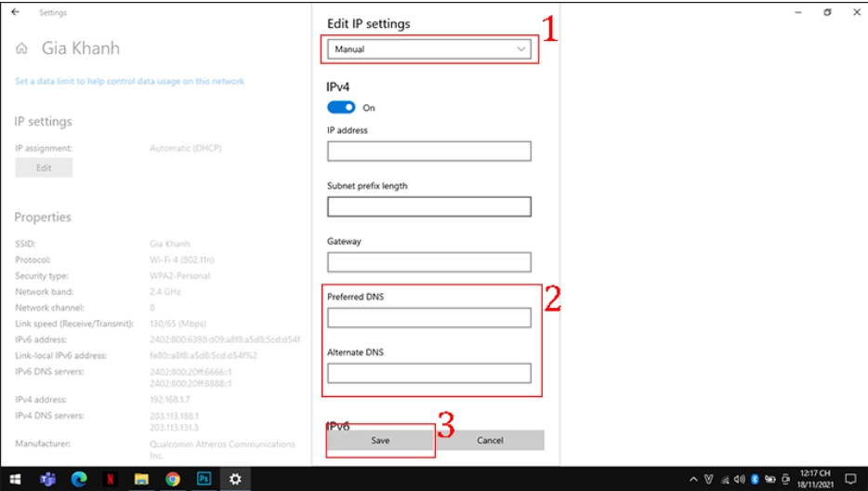
Task: Click the IP address input field
Action: [429, 151]
